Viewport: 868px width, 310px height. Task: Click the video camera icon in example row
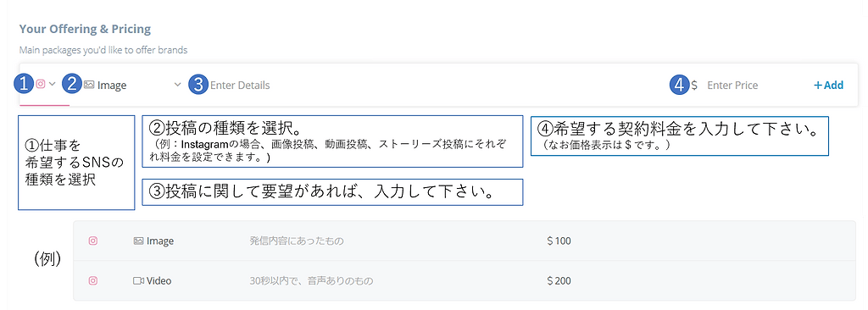coord(138,281)
